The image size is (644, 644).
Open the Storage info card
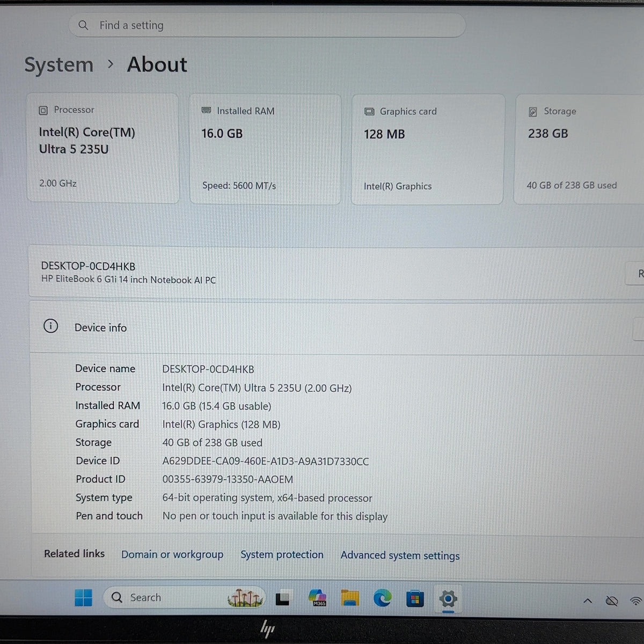point(579,150)
